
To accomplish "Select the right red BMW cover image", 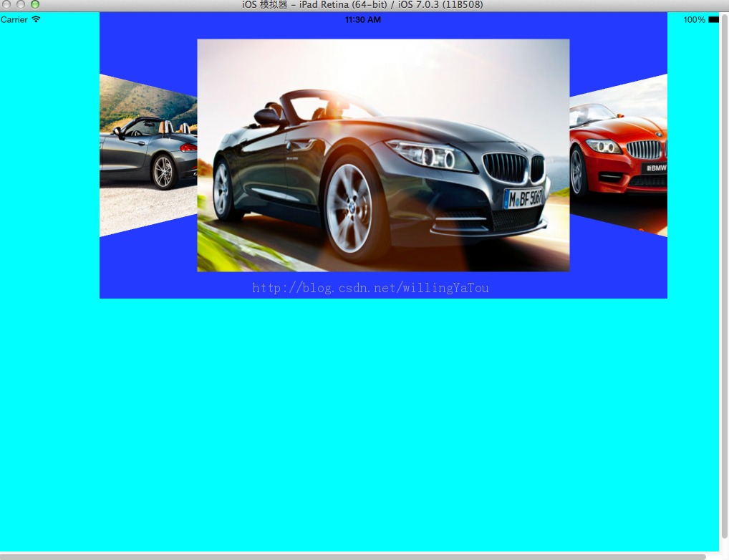I will pos(618,155).
